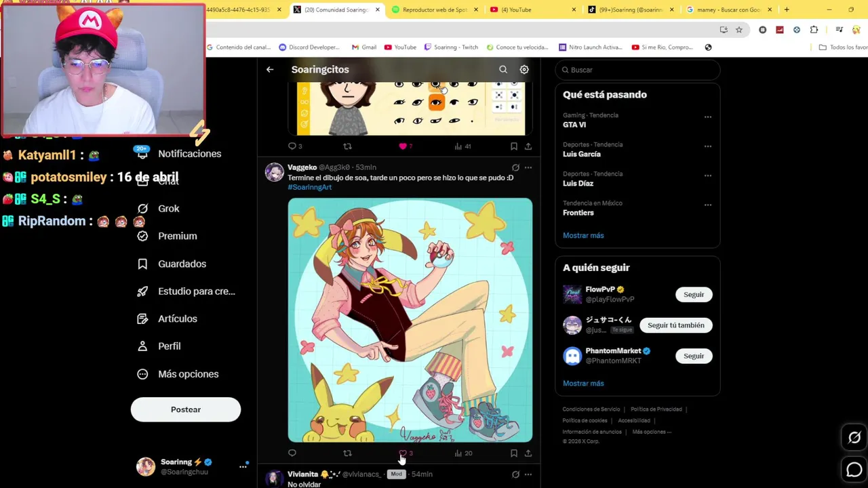Screen dimensions: 868x488
Task: Open search in the Soaringcitos community header
Action: click(503, 69)
